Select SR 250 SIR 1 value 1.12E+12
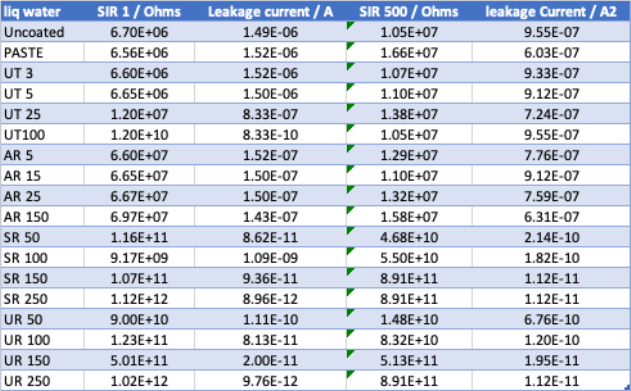 click(139, 299)
